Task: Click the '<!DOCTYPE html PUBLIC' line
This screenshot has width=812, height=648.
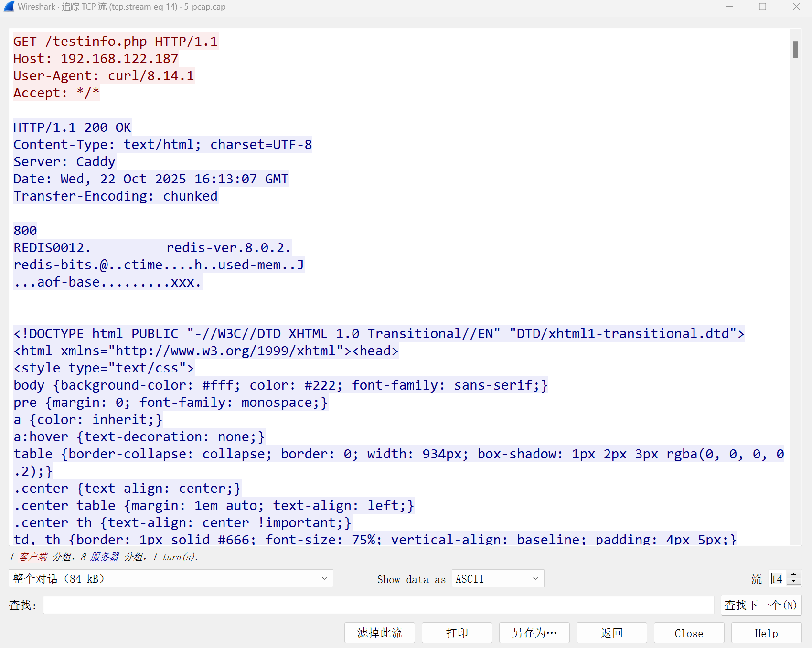Action: pyautogui.click(x=379, y=334)
